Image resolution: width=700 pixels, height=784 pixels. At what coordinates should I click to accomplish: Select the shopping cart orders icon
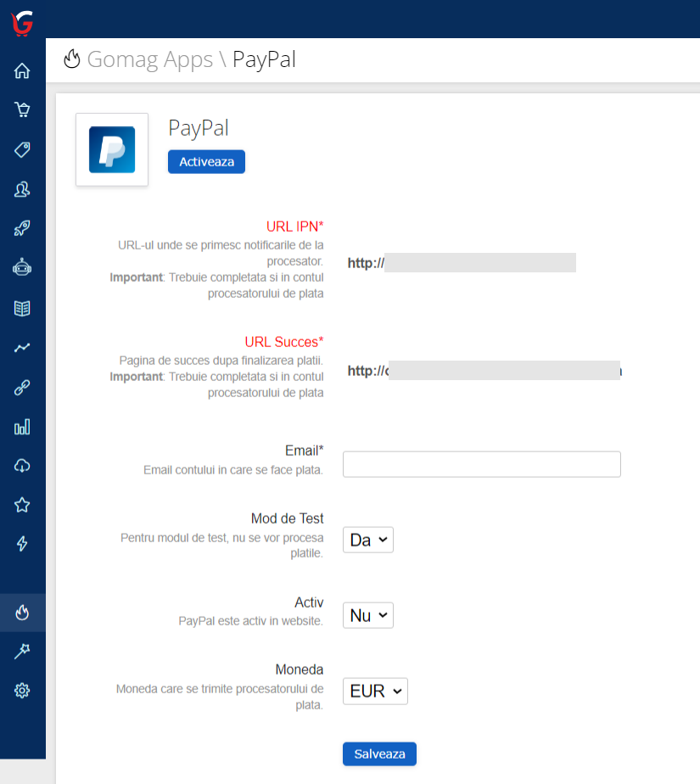(22, 109)
